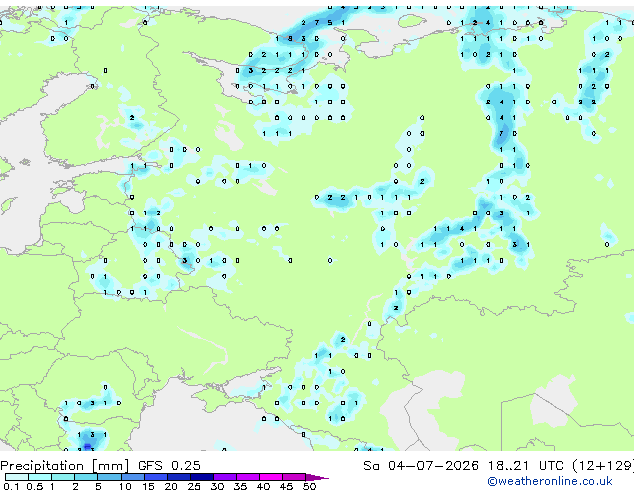Pick the 15–20 mm legend swatch

(156, 477)
